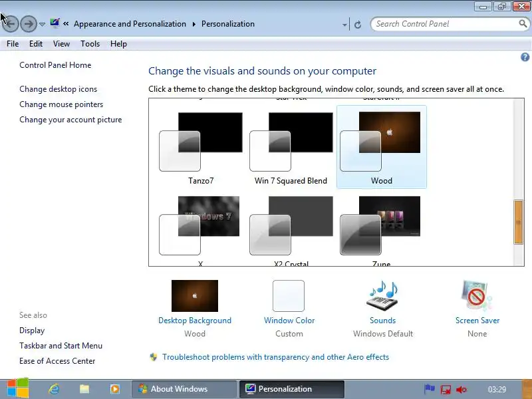Click the Personalization taskbar button
Image resolution: width=532 pixels, height=399 pixels.
[x=292, y=389]
